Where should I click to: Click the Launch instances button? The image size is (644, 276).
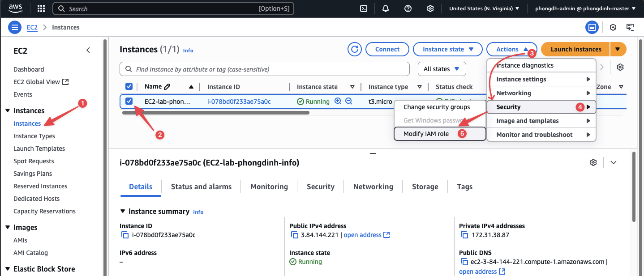575,49
